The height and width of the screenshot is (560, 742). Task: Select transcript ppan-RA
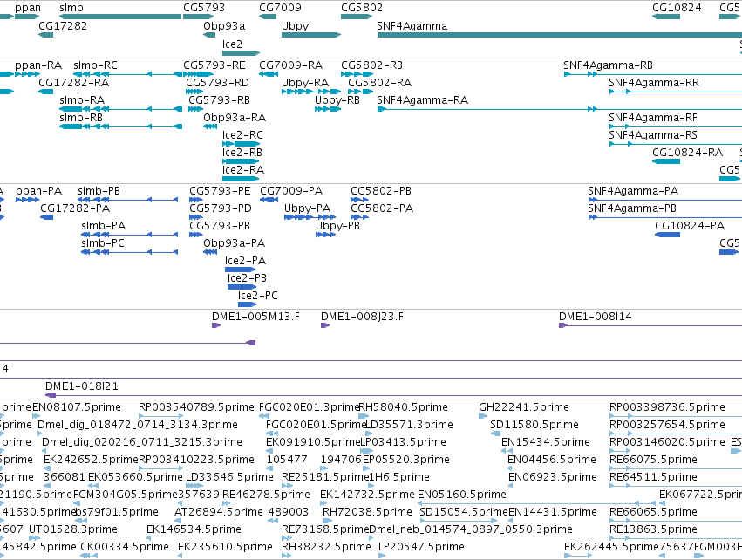point(38,65)
